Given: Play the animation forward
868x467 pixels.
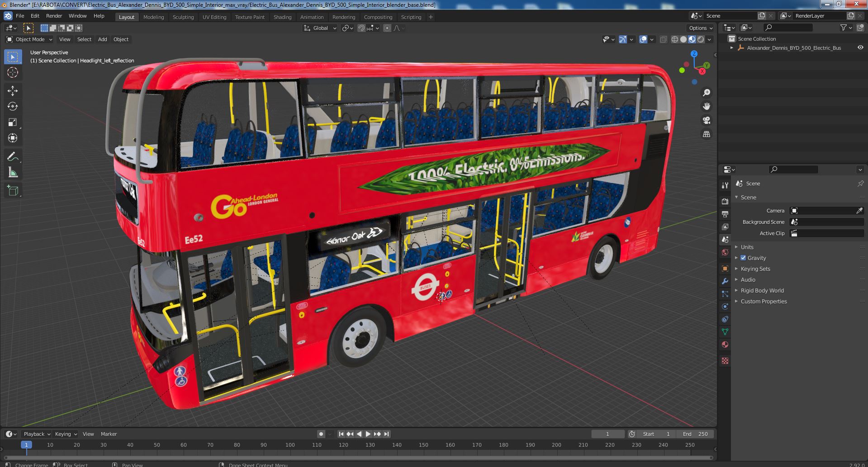Looking at the screenshot, I should pos(368,434).
